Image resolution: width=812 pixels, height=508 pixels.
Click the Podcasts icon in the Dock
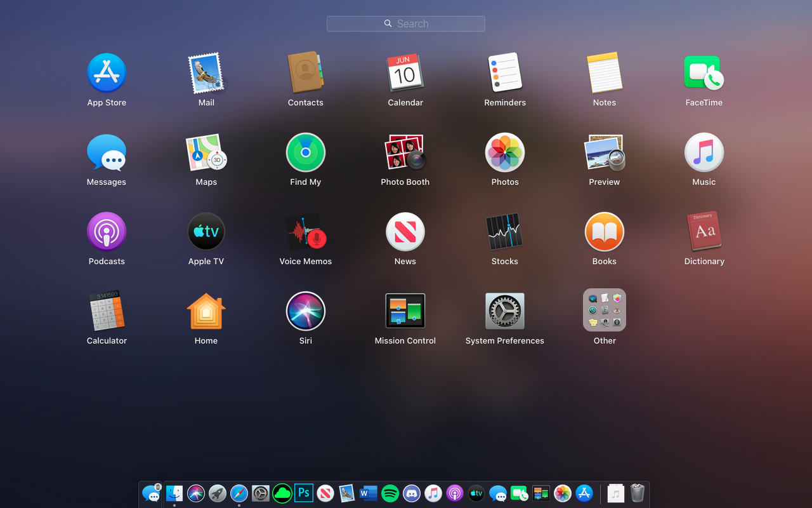455,493
